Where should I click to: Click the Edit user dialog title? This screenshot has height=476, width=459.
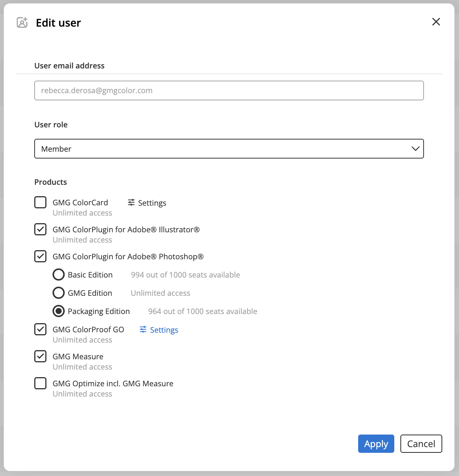[58, 23]
